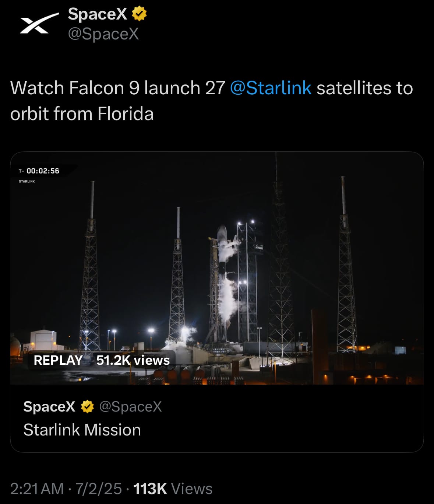Open the @SpaceX handle under the header name
Image resolution: width=434 pixels, height=504 pixels.
tap(103, 34)
